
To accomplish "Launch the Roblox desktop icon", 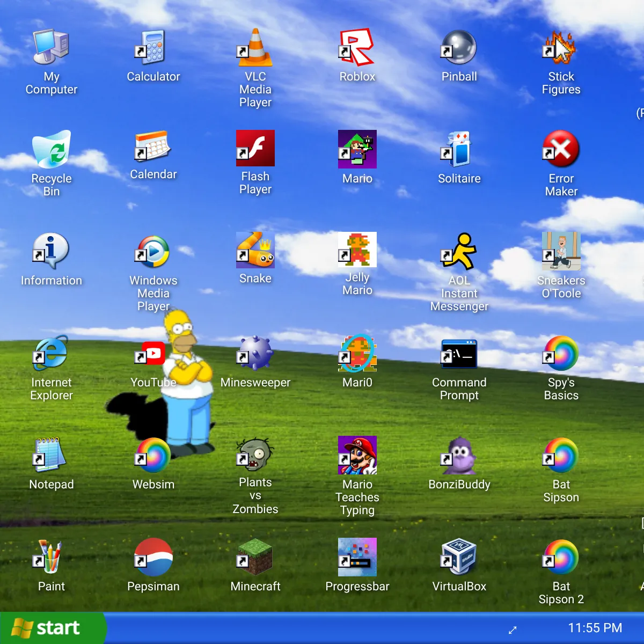I will (x=357, y=47).
